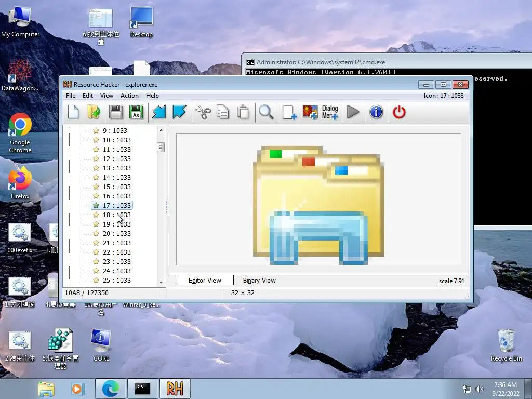Paste using the clipboard icon

(243, 112)
